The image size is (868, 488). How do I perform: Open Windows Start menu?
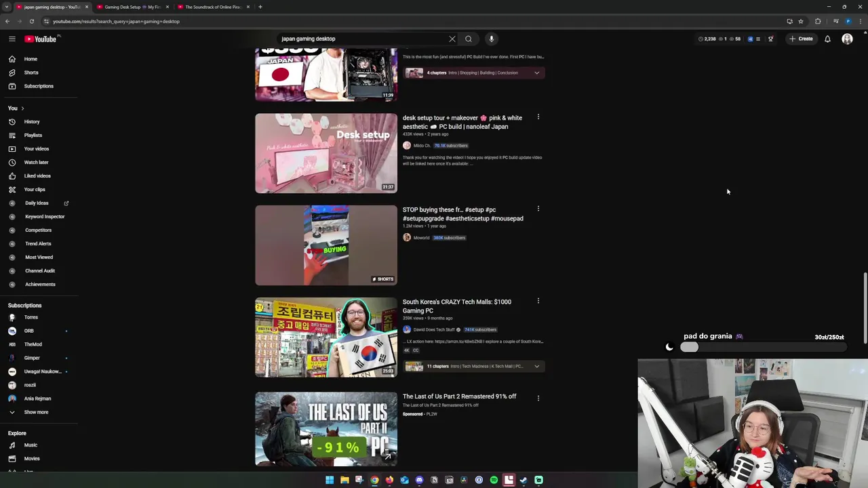pos(330,480)
